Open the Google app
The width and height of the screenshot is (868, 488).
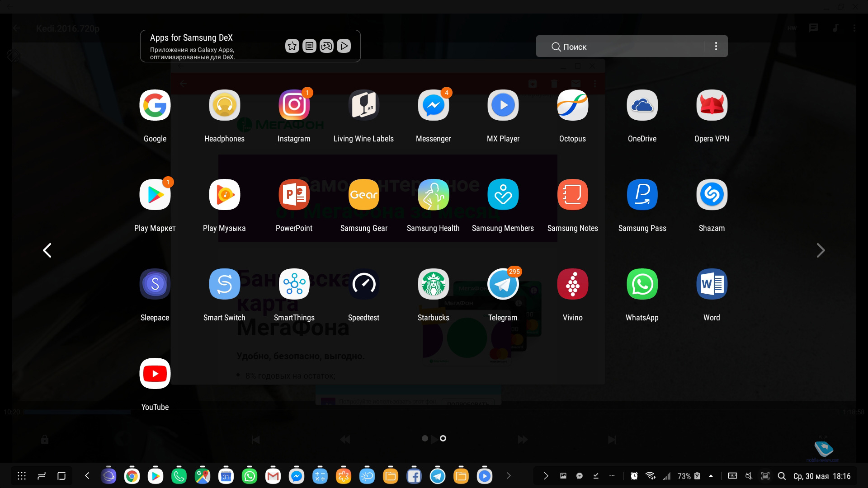[155, 105]
